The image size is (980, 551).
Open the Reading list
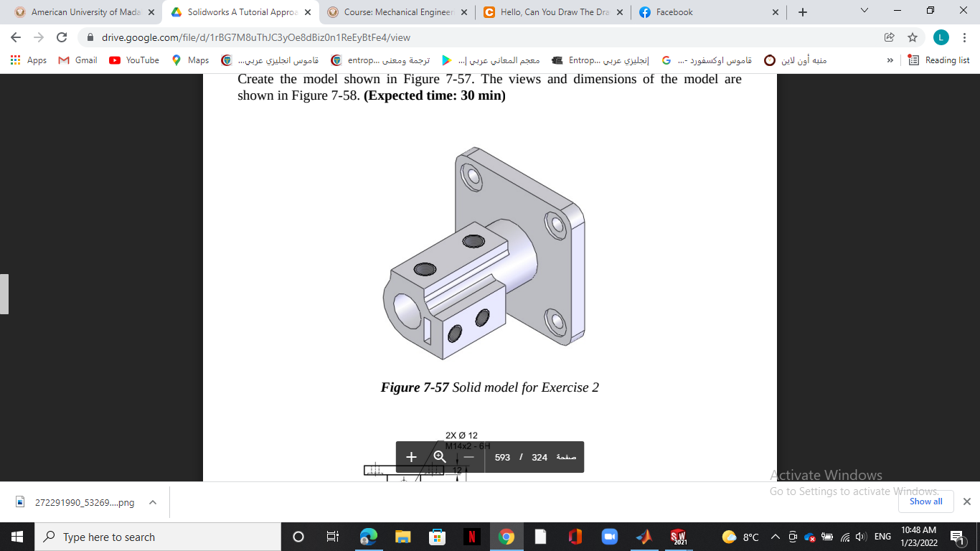938,60
